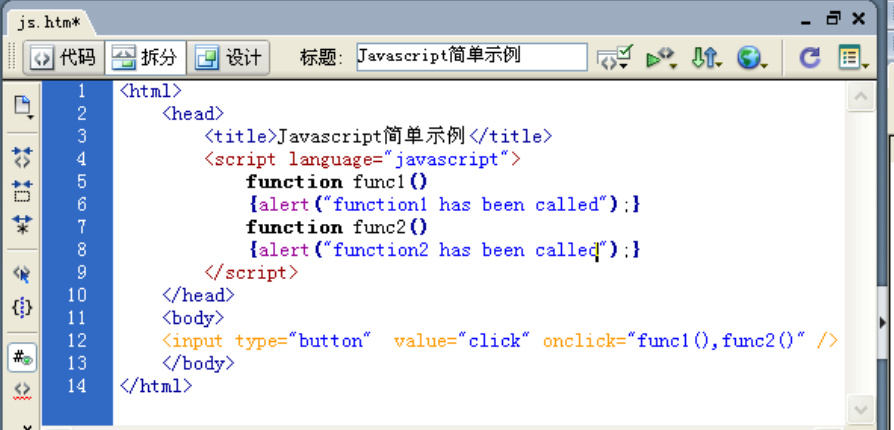Click the value="click" attribute text
894x430 pixels.
coord(462,341)
